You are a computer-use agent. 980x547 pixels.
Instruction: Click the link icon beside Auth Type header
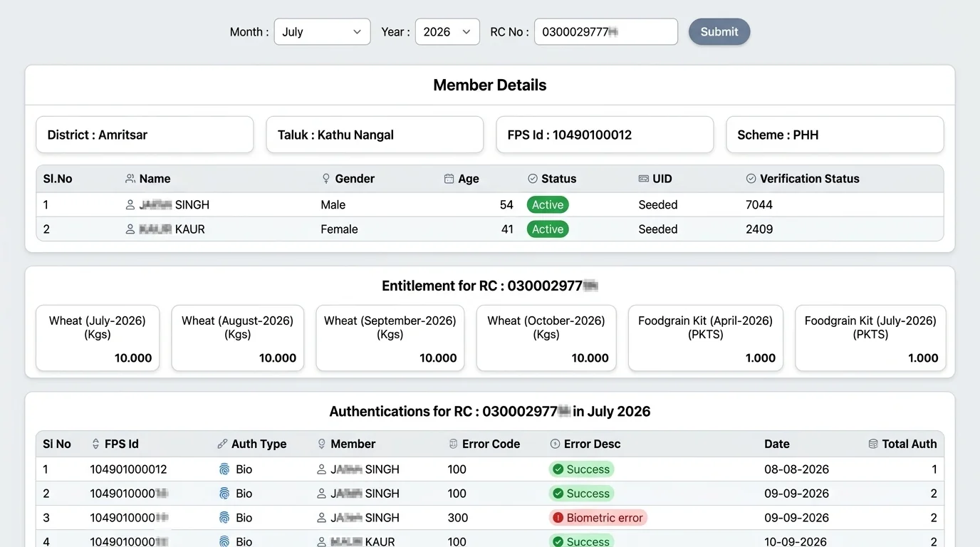(222, 444)
